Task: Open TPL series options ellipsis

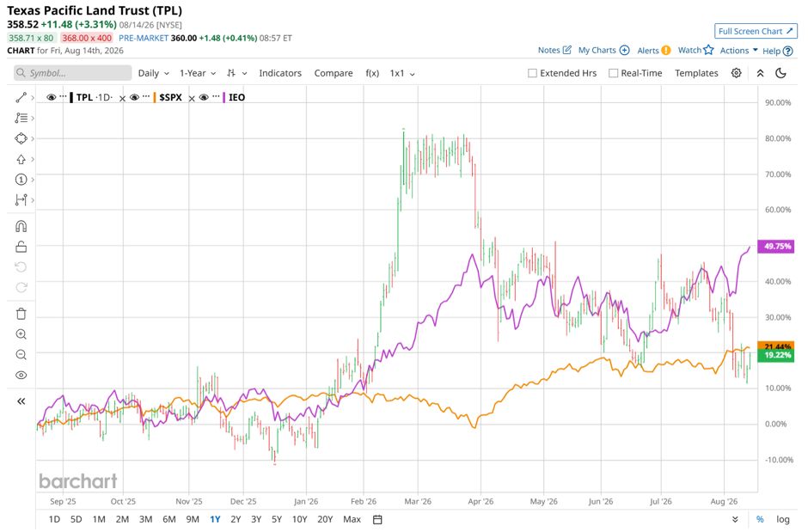Action: (x=63, y=96)
